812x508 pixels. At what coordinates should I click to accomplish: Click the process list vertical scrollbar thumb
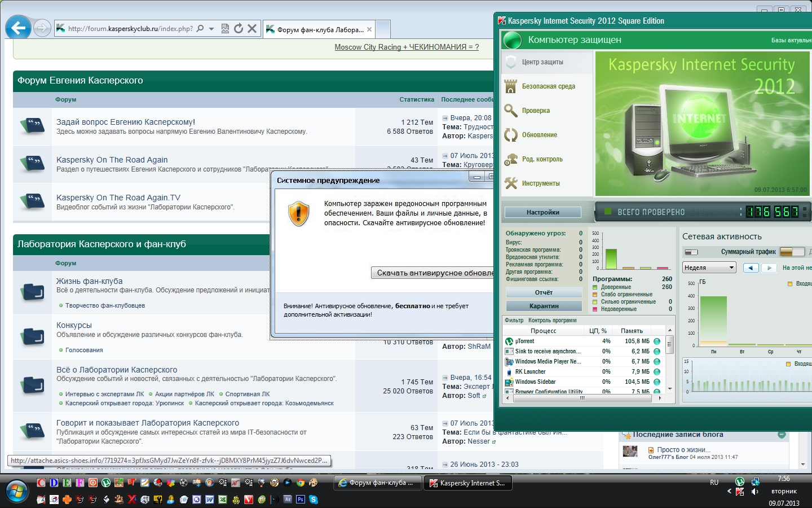pos(670,344)
